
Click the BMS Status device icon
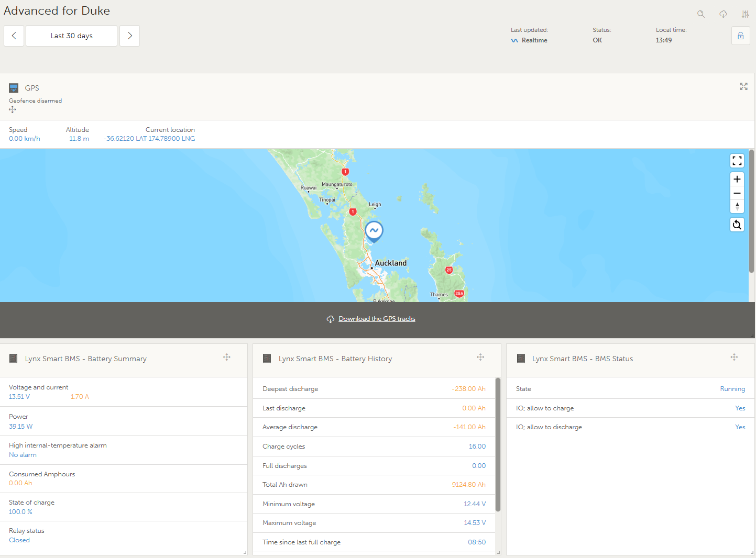coord(521,359)
